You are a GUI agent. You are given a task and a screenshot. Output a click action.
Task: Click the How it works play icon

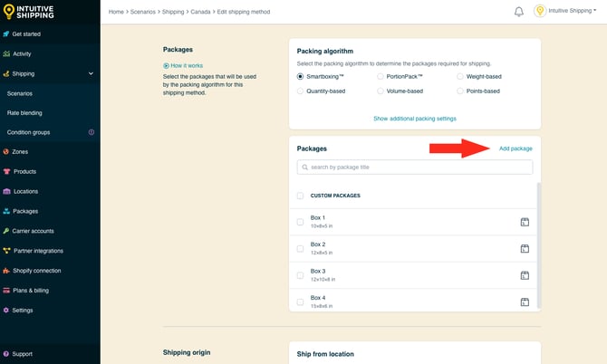coord(166,66)
